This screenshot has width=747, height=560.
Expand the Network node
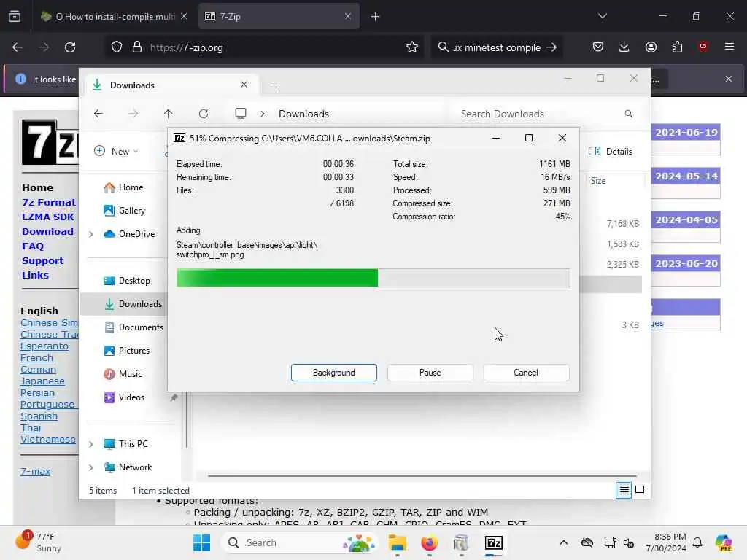point(90,467)
